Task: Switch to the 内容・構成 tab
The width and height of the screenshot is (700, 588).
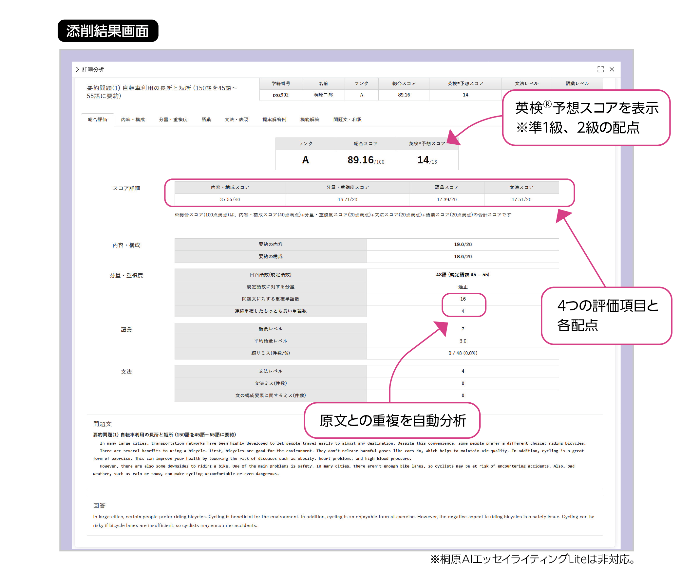Action: [x=133, y=120]
